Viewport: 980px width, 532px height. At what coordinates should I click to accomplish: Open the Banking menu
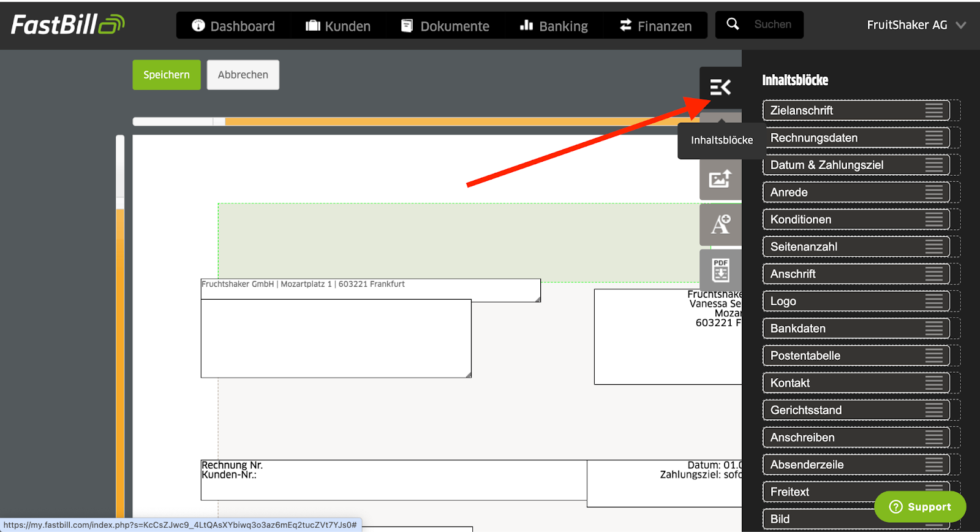pyautogui.click(x=554, y=26)
